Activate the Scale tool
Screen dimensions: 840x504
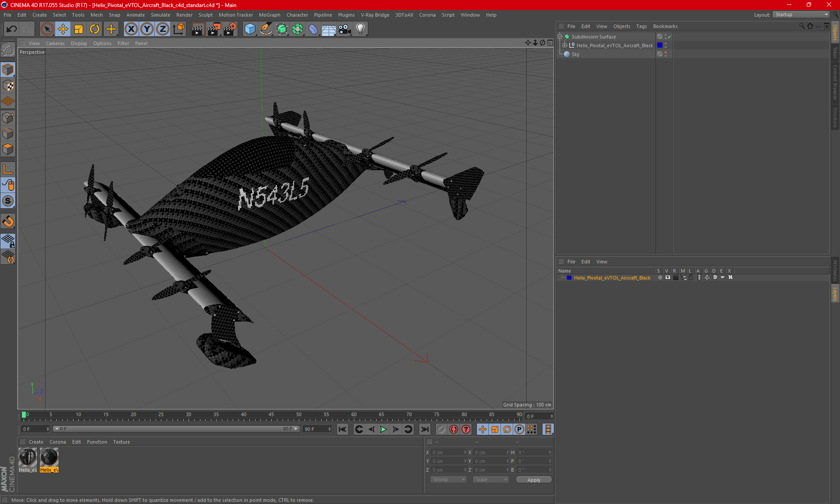[x=79, y=29]
